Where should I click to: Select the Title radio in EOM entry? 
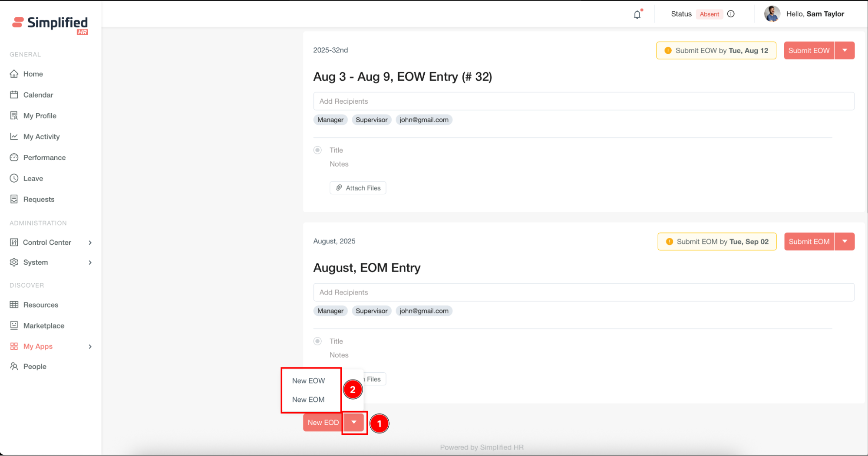click(318, 341)
